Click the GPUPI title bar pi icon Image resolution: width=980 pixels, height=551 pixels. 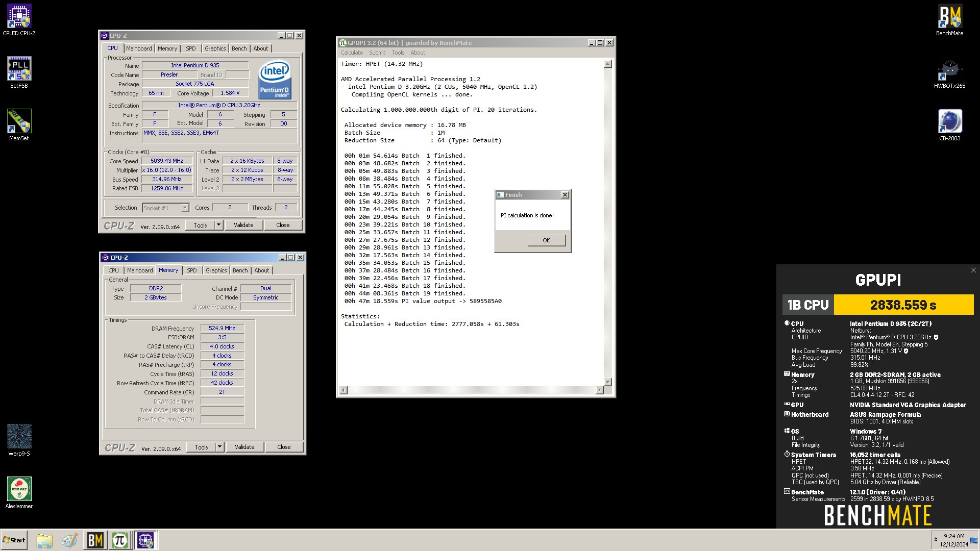[x=343, y=43]
